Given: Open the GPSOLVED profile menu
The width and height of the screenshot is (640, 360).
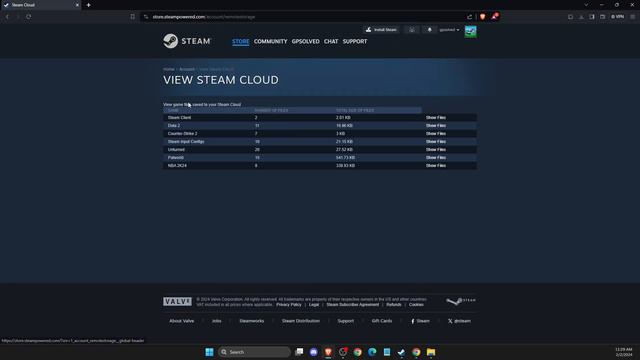Looking at the screenshot, I should pyautogui.click(x=305, y=41).
